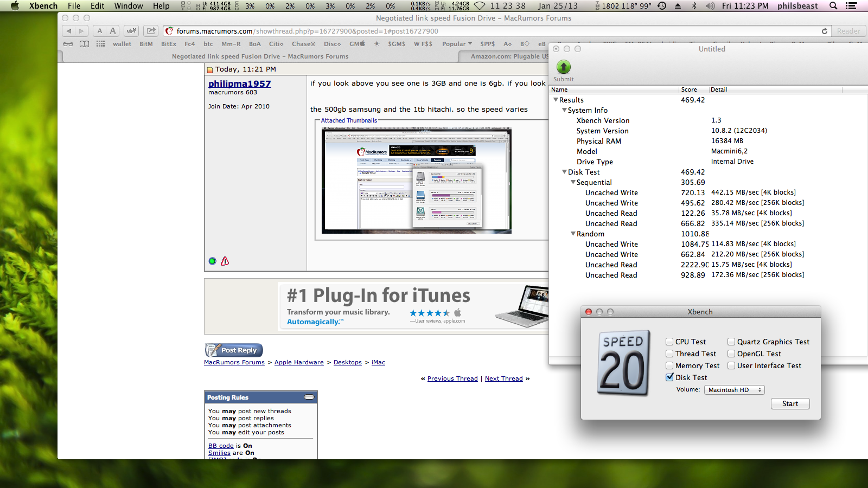
Task: Click the Xbench SPEED 20 logo image
Action: 624,362
